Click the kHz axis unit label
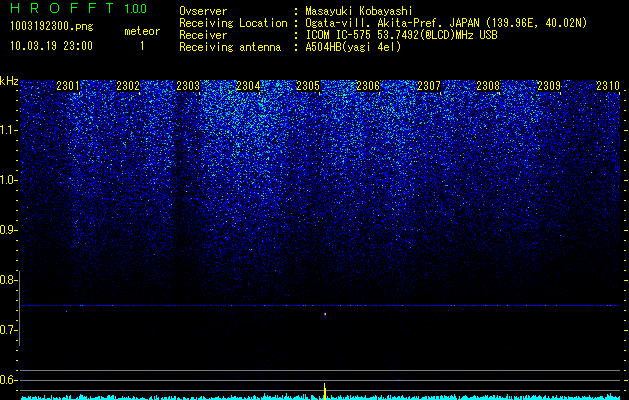The width and height of the screenshot is (629, 400). pyautogui.click(x=9, y=81)
